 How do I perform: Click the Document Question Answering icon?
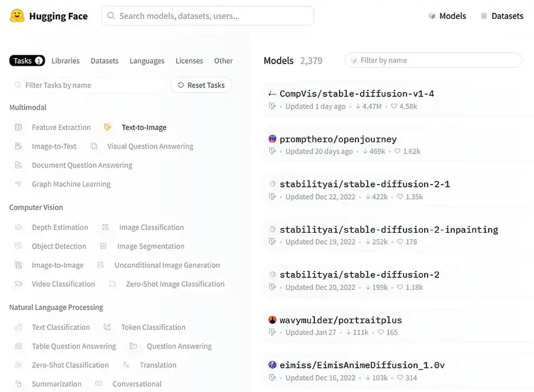(x=18, y=165)
